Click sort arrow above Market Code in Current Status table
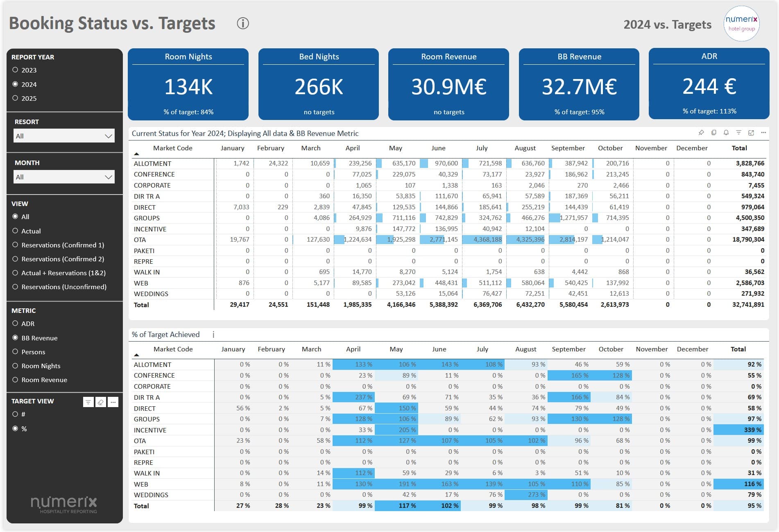Image resolution: width=779 pixels, height=532 pixels. coord(137,154)
